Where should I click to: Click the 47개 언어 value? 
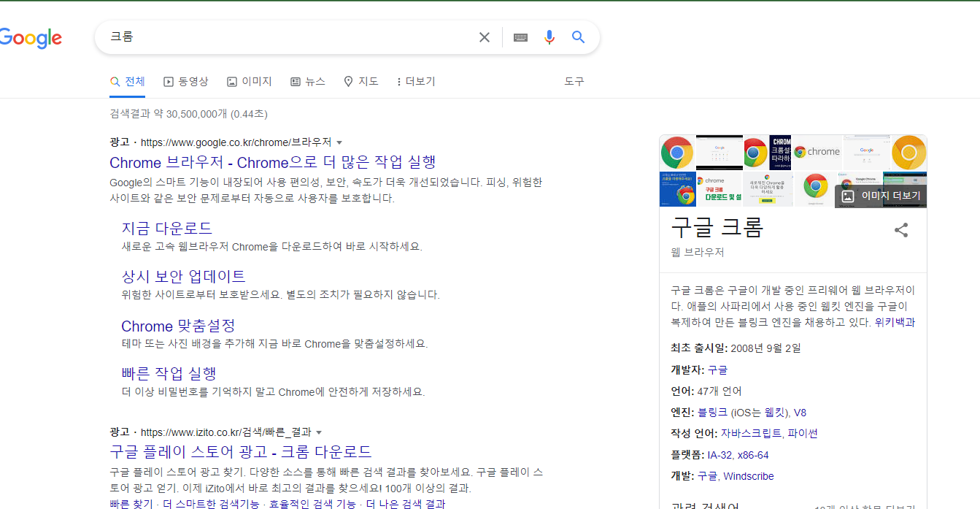719,391
